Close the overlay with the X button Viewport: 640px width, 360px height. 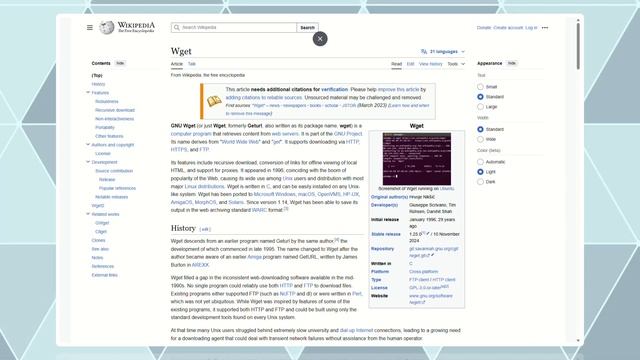(320, 39)
